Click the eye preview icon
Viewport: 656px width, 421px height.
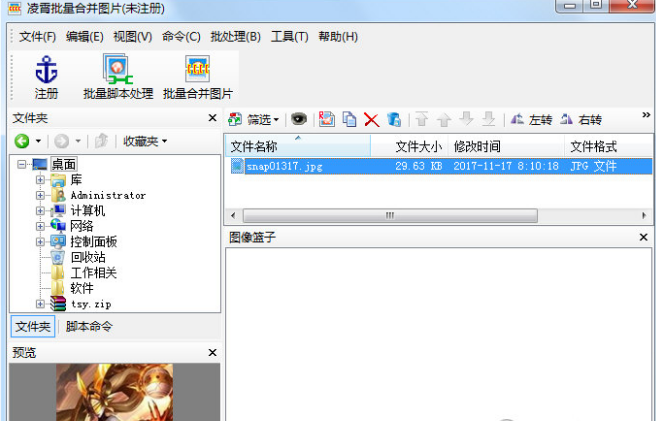point(298,119)
